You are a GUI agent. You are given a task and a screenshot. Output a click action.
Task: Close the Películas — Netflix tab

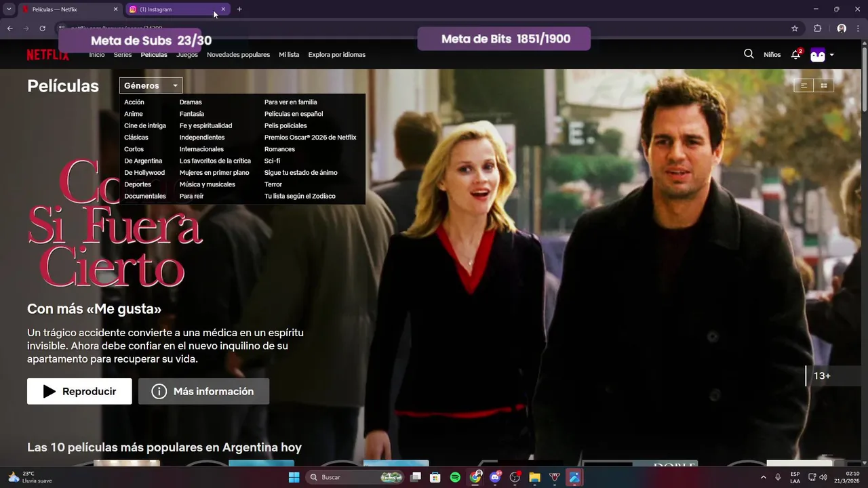[115, 9]
